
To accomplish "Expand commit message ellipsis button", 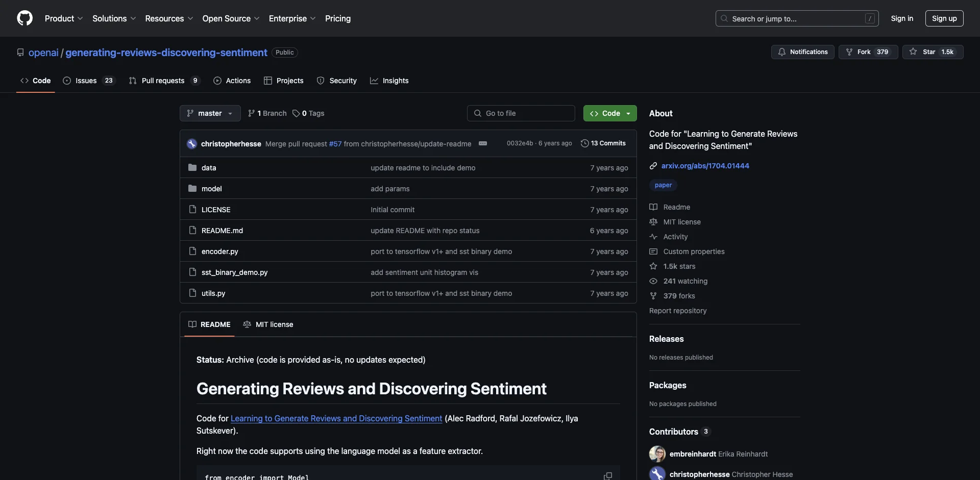I will [x=483, y=143].
